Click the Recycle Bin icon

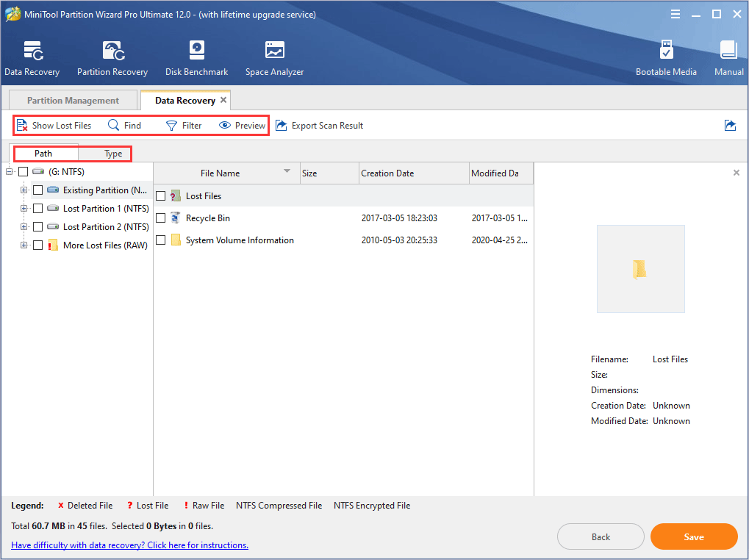pyautogui.click(x=176, y=218)
